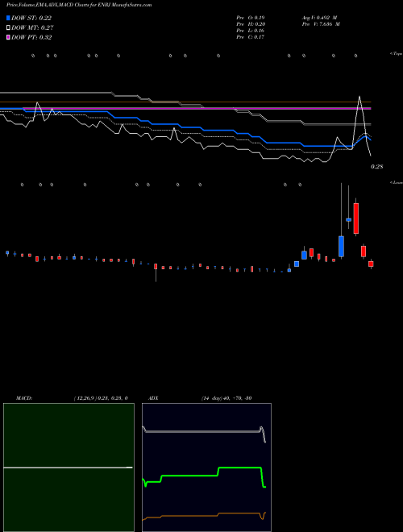Click the Avg V: 0.492 M value
This screenshot has height=532, width=403.
(x=319, y=17)
